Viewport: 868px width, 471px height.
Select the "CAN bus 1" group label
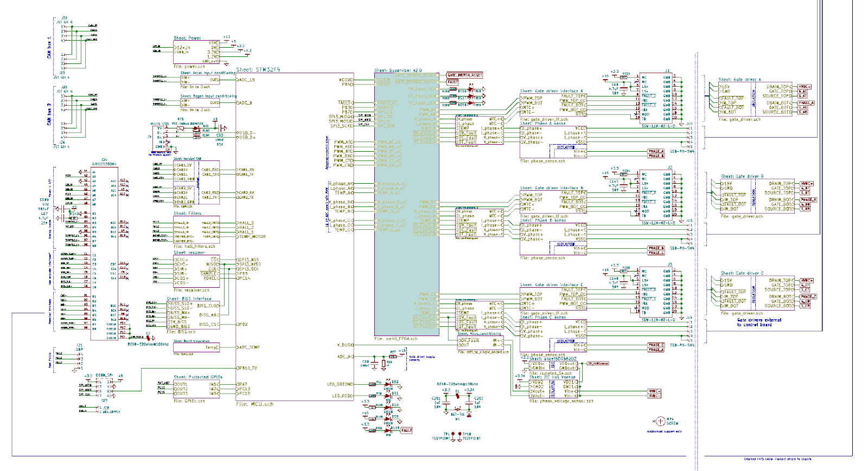pyautogui.click(x=49, y=48)
